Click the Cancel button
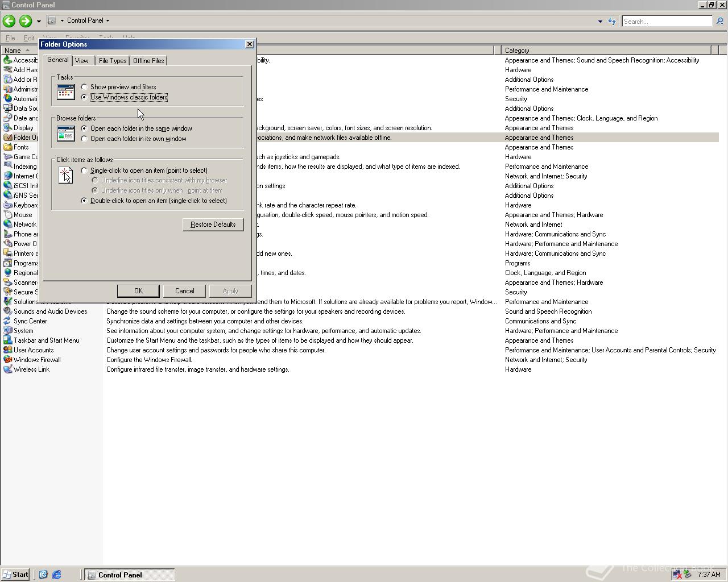 pos(184,291)
